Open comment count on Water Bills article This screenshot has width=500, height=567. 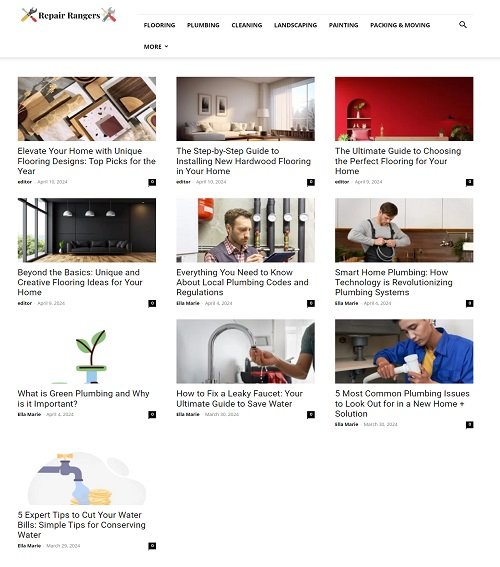pyautogui.click(x=152, y=546)
